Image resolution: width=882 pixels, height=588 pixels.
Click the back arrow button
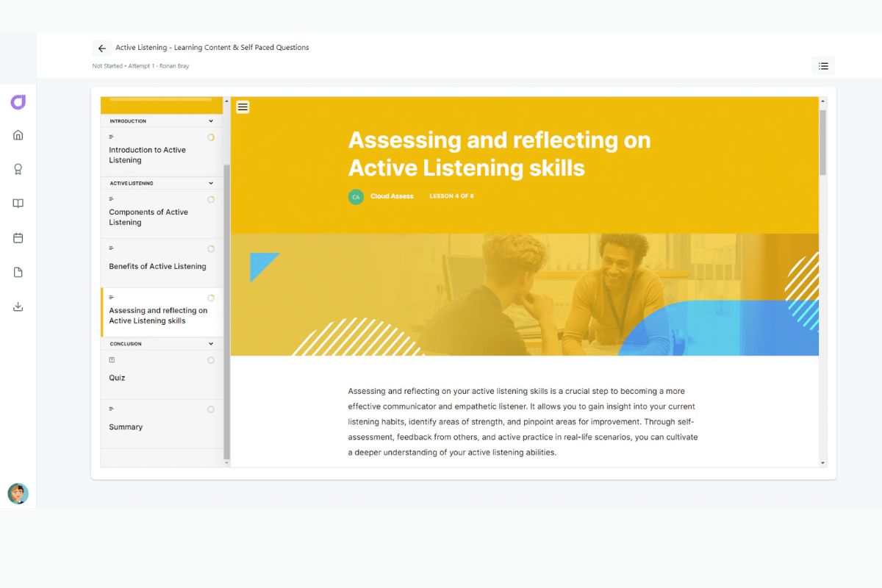[x=102, y=49]
